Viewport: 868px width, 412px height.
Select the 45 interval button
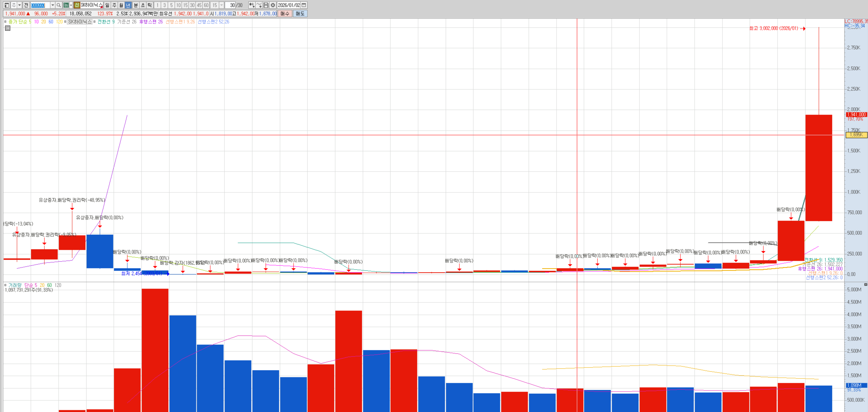coord(199,5)
